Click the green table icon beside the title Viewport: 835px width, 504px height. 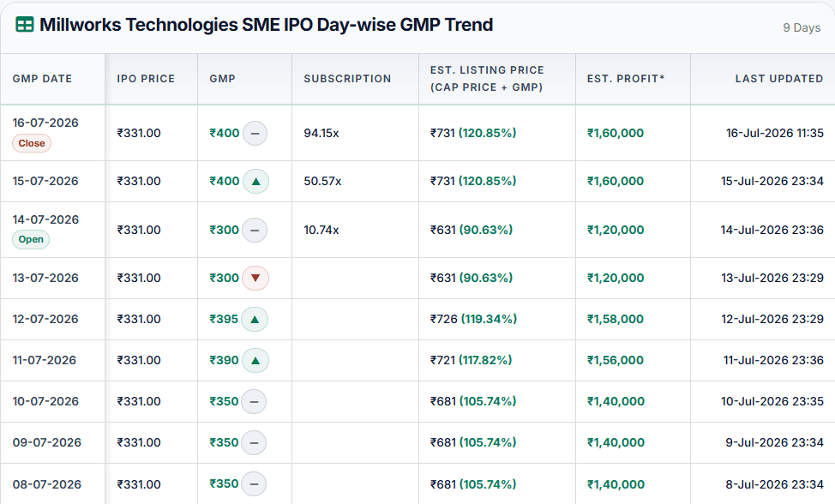[25, 25]
